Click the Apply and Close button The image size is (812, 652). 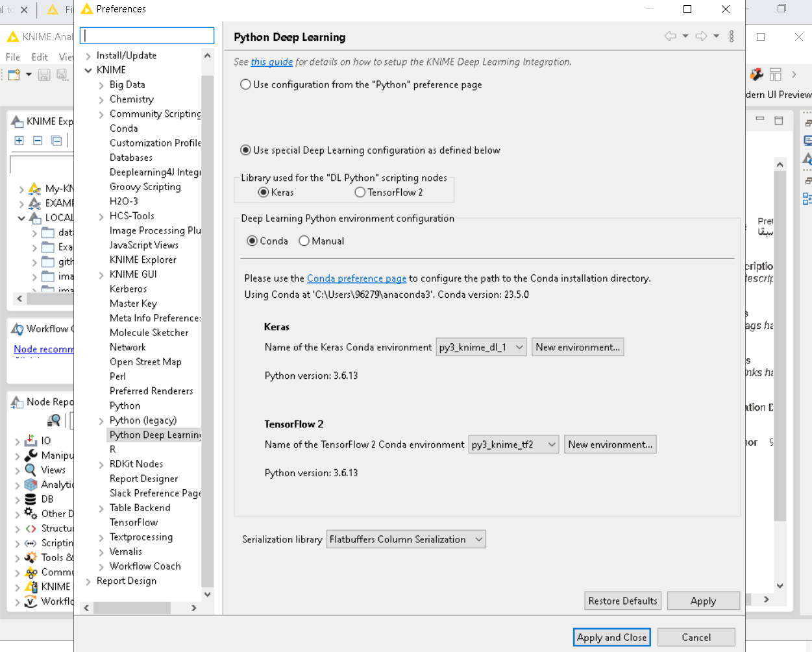(611, 637)
